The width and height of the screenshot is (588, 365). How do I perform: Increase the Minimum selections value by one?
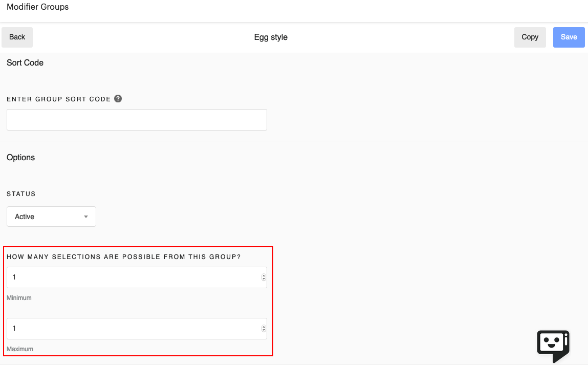(x=264, y=275)
